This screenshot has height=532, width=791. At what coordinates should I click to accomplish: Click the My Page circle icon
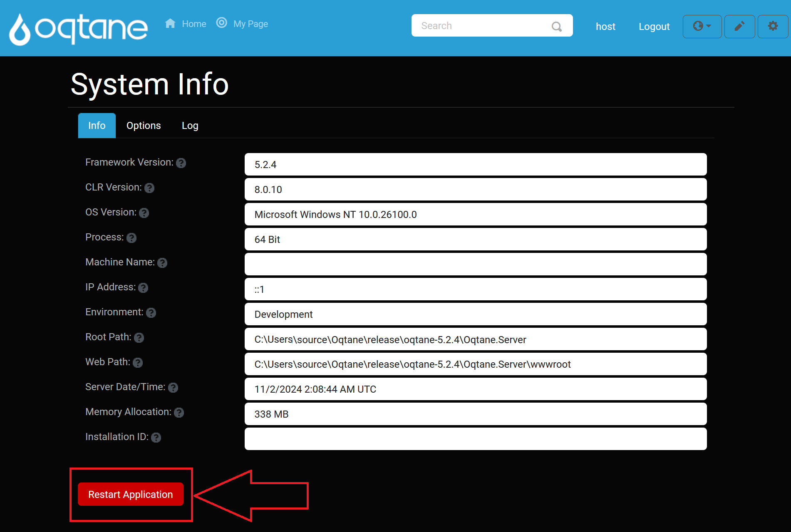coord(222,23)
